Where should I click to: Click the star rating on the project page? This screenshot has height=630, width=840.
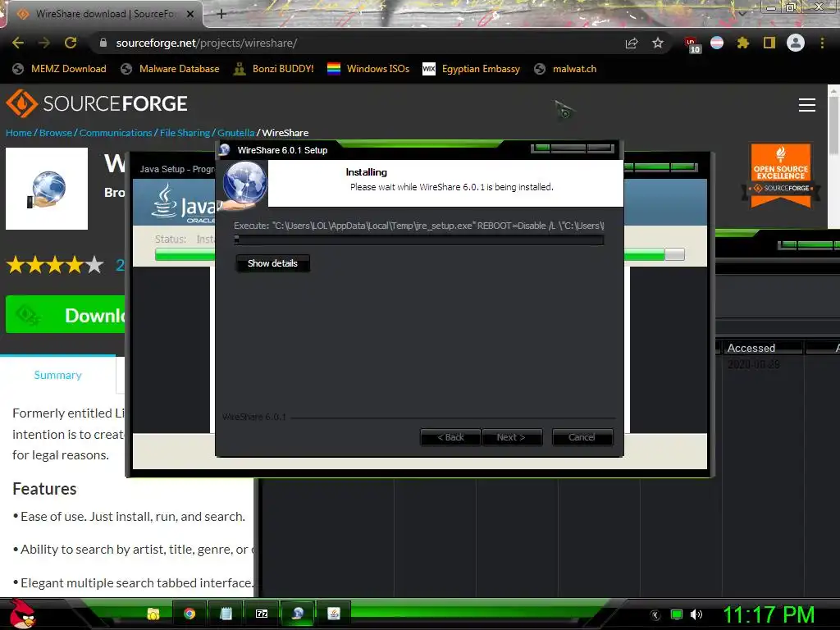coord(55,265)
